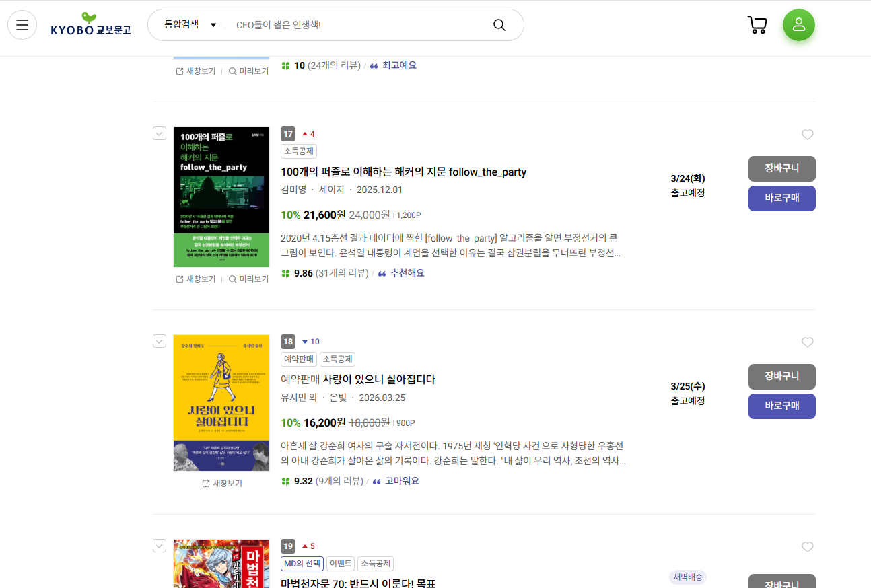
Task: Favorite 마법천자문 70 with the heart icon
Action: (x=808, y=547)
